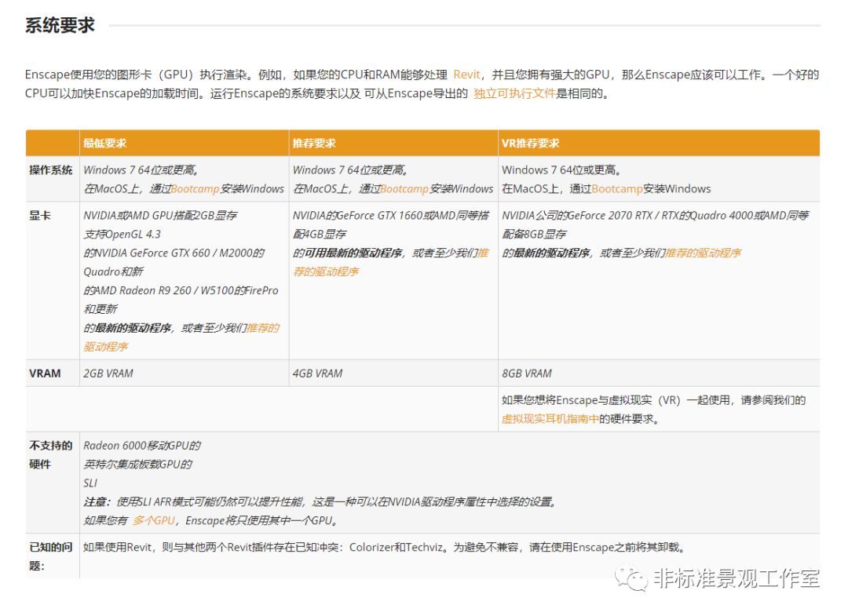Image resolution: width=848 pixels, height=616 pixels.
Task: Click Windows 7 64位或更高 in 推荐要求 column
Action: (x=350, y=169)
